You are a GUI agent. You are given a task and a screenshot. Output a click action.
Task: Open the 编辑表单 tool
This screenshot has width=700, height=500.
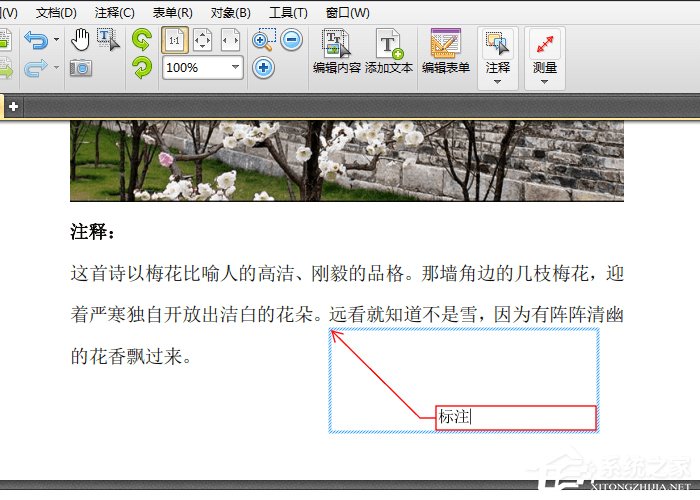(446, 51)
